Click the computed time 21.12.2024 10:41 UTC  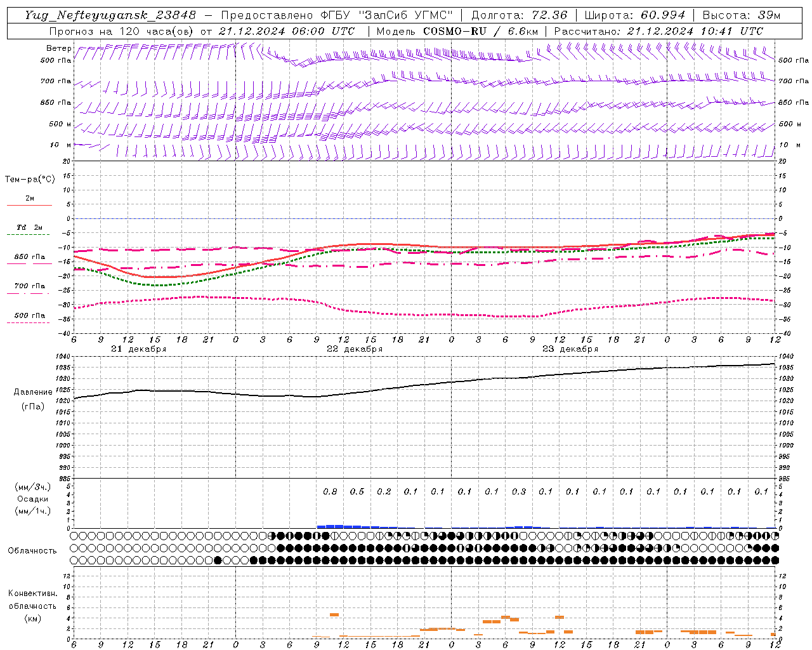(695, 31)
